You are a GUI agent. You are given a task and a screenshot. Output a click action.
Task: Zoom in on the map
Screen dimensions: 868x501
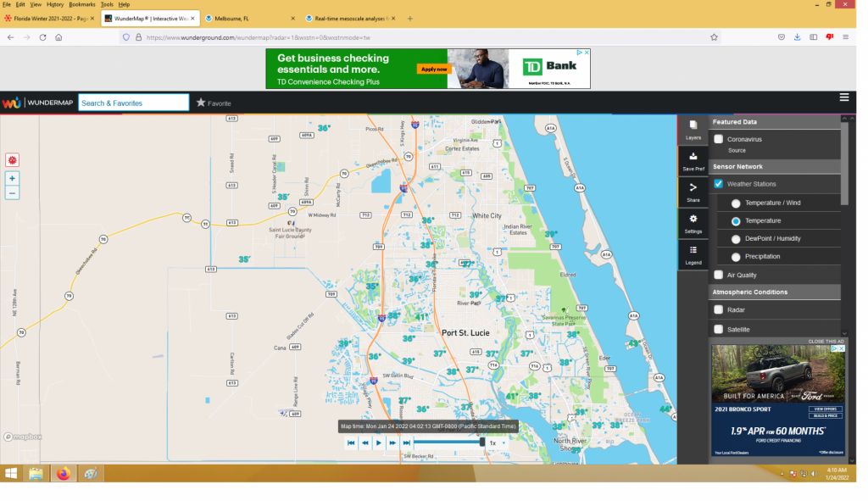(12, 179)
